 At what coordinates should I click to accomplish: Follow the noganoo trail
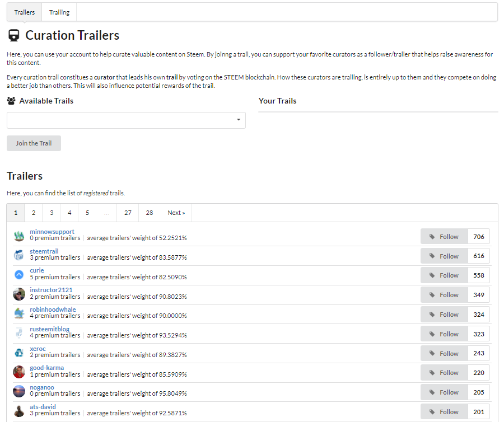click(x=444, y=392)
